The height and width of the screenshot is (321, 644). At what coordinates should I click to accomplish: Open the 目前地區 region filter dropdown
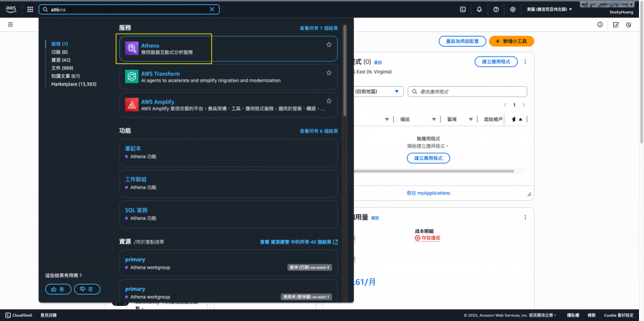pos(378,92)
